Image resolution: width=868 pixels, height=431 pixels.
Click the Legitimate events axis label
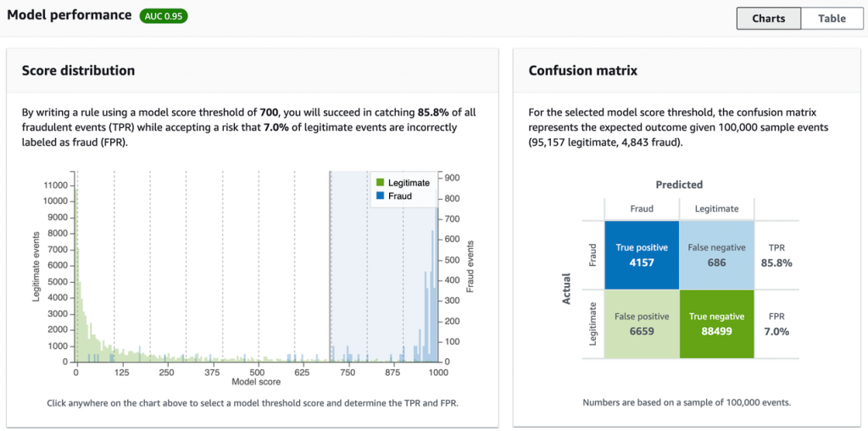click(x=36, y=268)
